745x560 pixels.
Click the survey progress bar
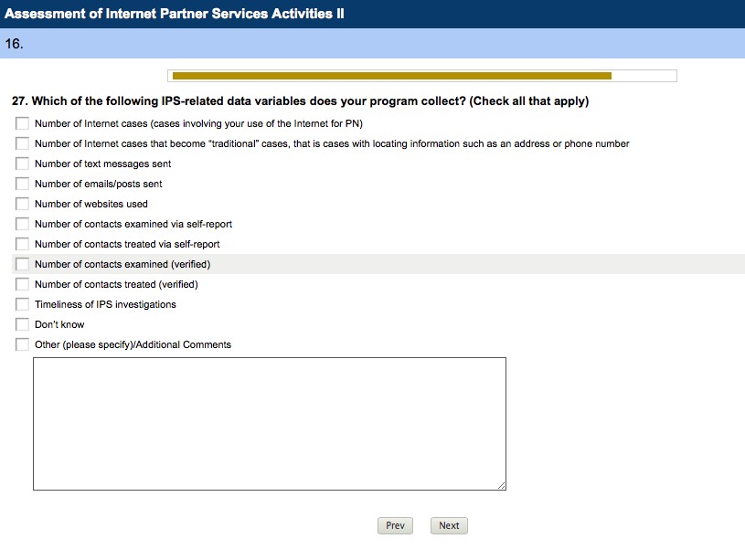[421, 76]
